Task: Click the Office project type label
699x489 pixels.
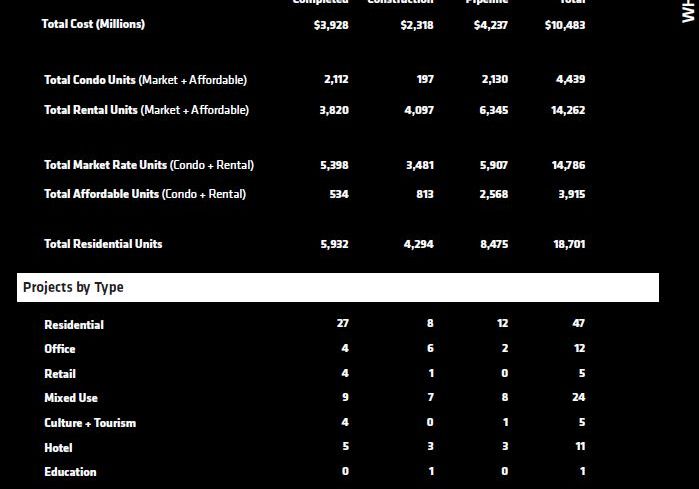Action: 60,349
